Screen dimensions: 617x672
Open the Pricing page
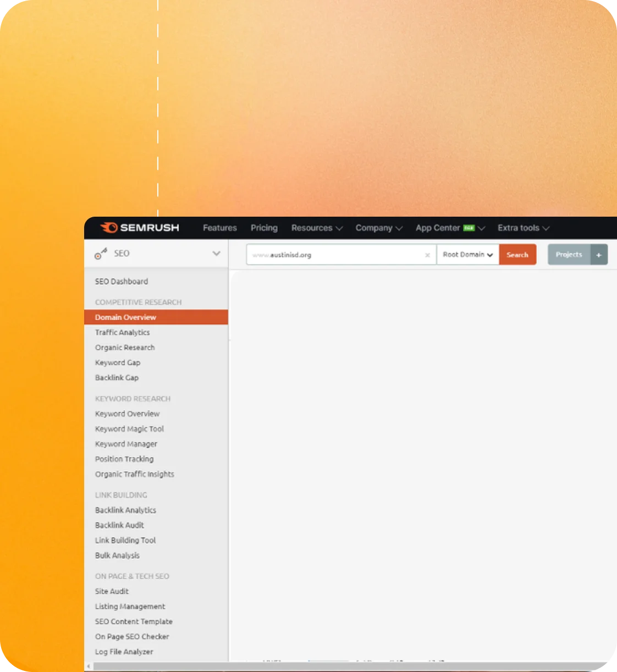tap(264, 228)
